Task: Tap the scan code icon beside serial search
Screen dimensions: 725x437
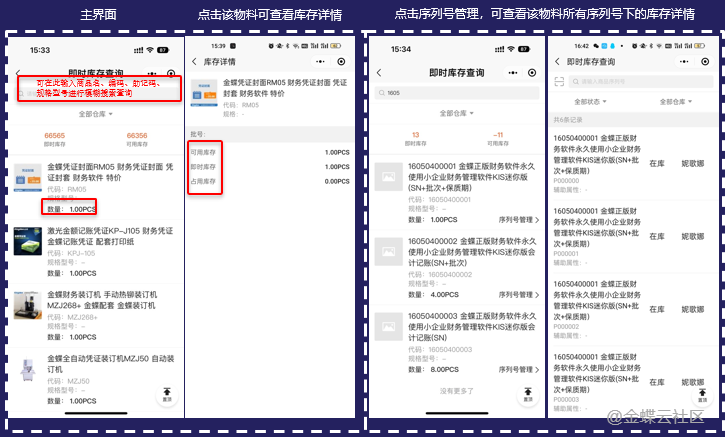Action: 559,82
